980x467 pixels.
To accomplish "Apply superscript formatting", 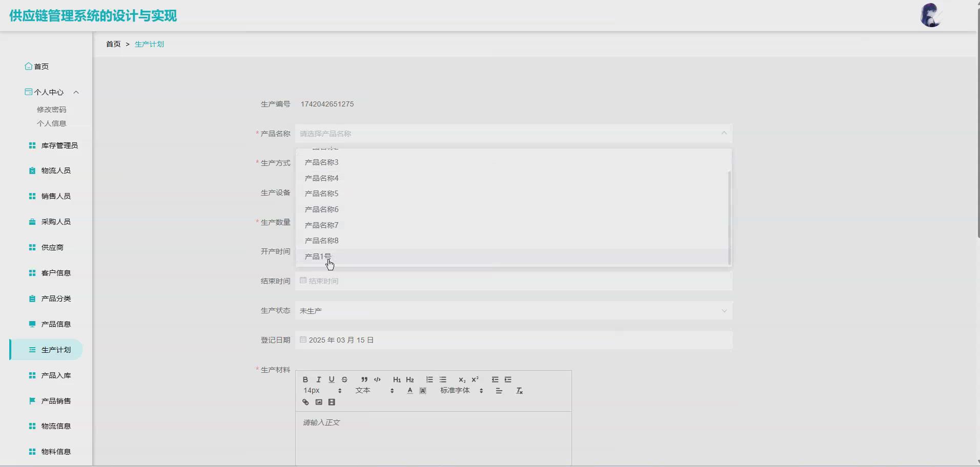I will pyautogui.click(x=475, y=379).
